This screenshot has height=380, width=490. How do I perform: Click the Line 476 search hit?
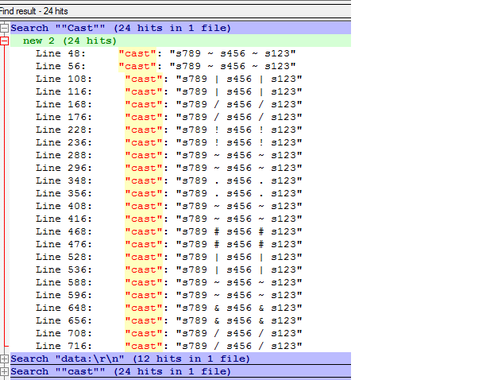169,244
